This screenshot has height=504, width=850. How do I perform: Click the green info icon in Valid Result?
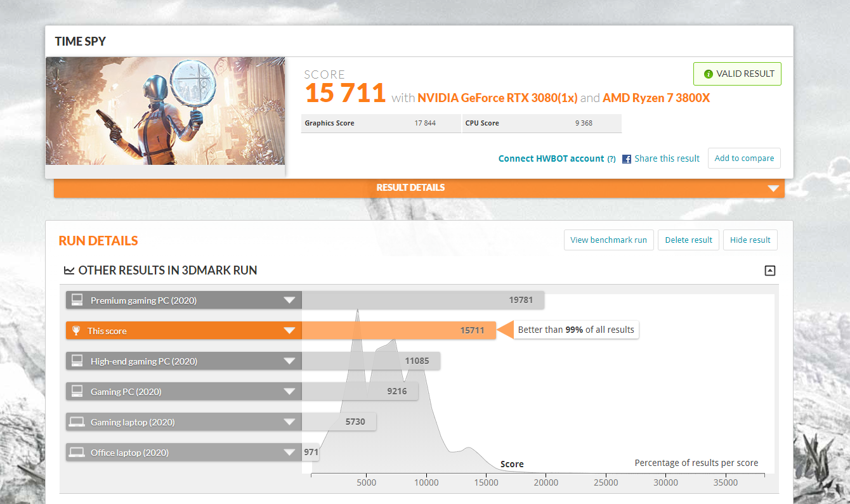[x=708, y=74]
